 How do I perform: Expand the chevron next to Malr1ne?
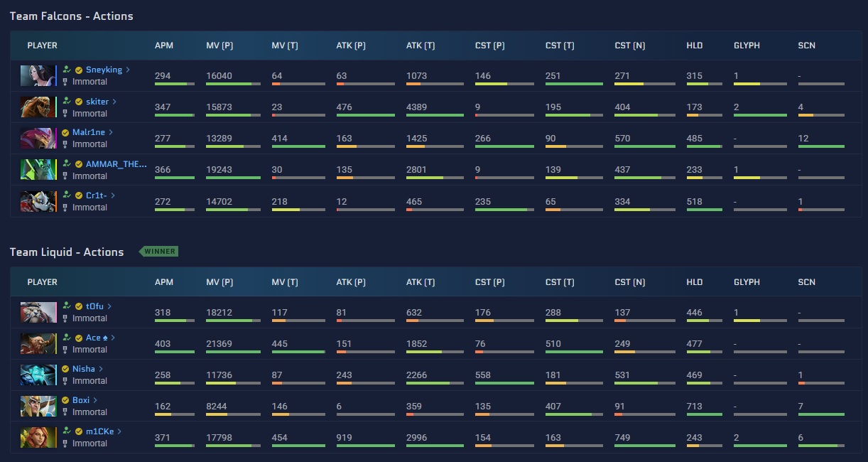click(112, 132)
